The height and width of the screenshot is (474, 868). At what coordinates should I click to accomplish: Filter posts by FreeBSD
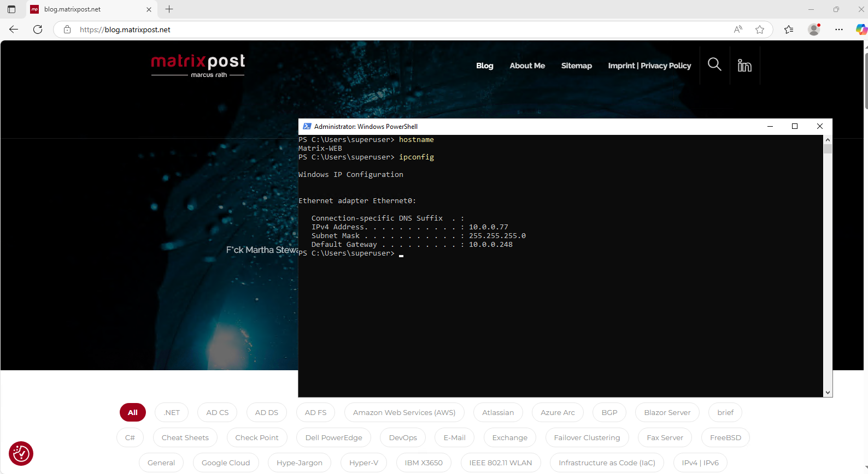pos(725,437)
